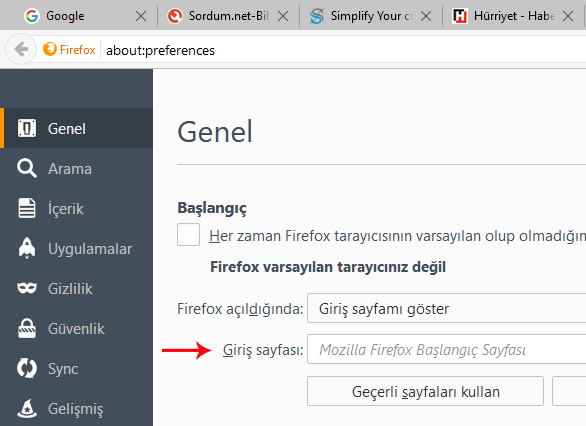The width and height of the screenshot is (586, 426).
Task: Click the 'Firefox açıldığında:' label
Action: click(240, 309)
